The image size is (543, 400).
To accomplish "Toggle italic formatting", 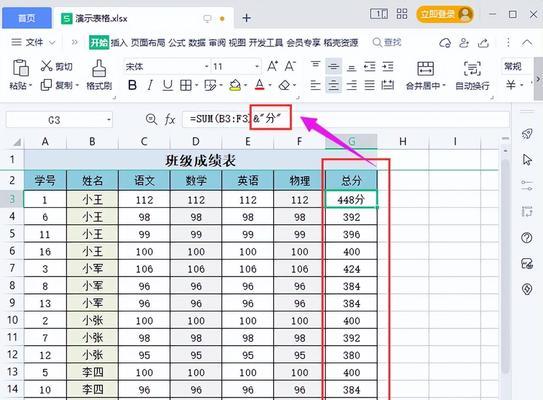I will point(150,85).
